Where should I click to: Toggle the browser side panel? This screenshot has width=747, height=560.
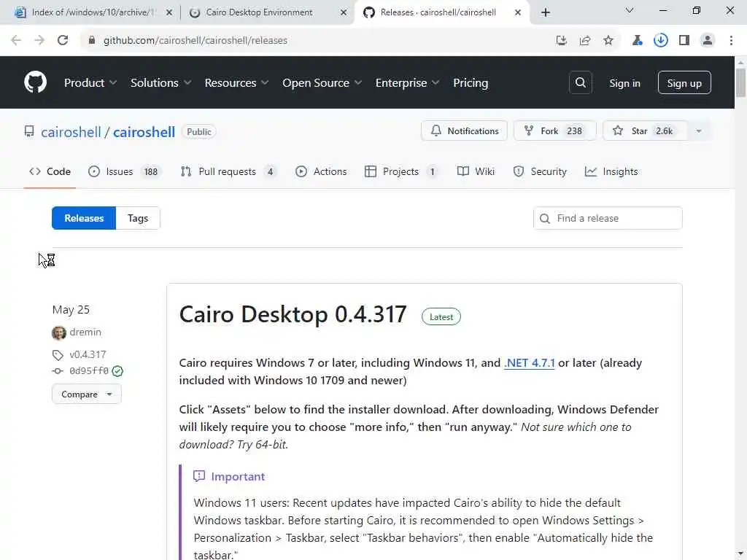(x=684, y=41)
